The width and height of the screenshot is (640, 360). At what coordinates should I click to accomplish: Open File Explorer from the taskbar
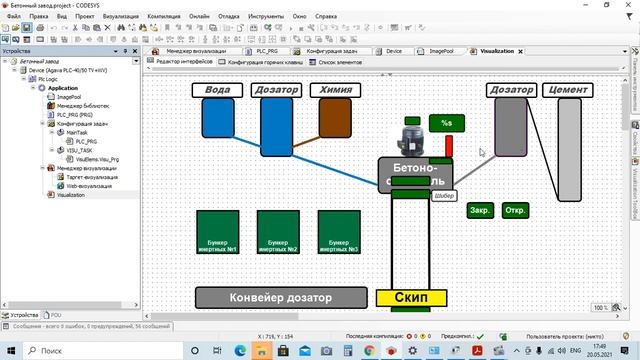pyautogui.click(x=262, y=351)
